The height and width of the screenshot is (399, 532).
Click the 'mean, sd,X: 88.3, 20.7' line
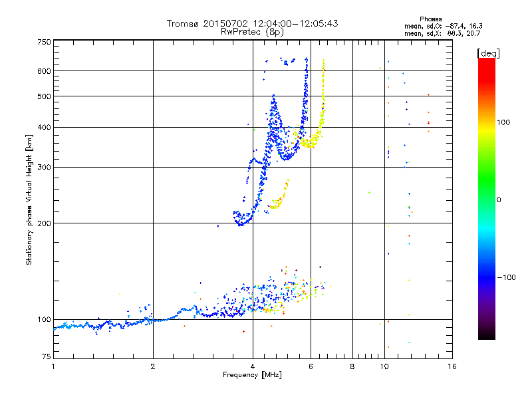[x=442, y=34]
